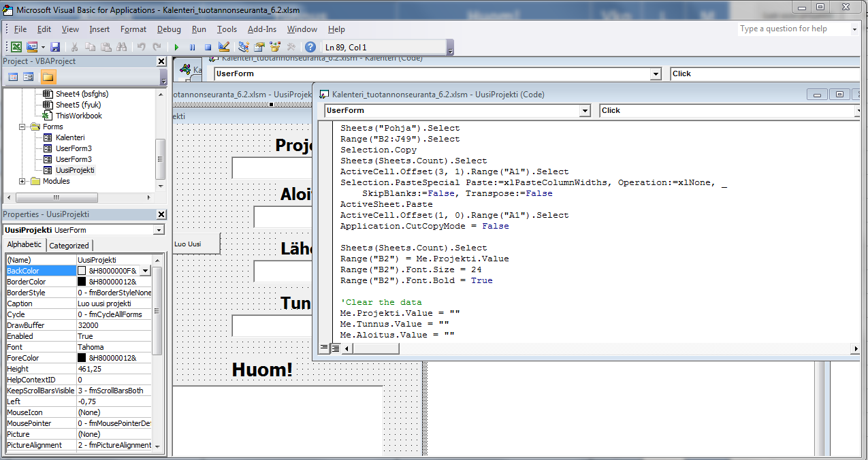Click the Cut scissors icon
868x460 pixels.
(x=74, y=47)
